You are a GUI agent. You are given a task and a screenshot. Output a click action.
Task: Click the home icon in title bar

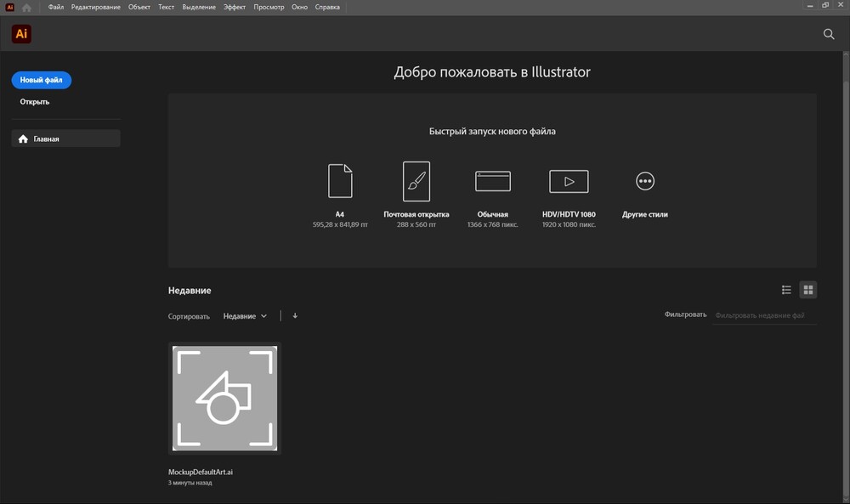click(26, 7)
